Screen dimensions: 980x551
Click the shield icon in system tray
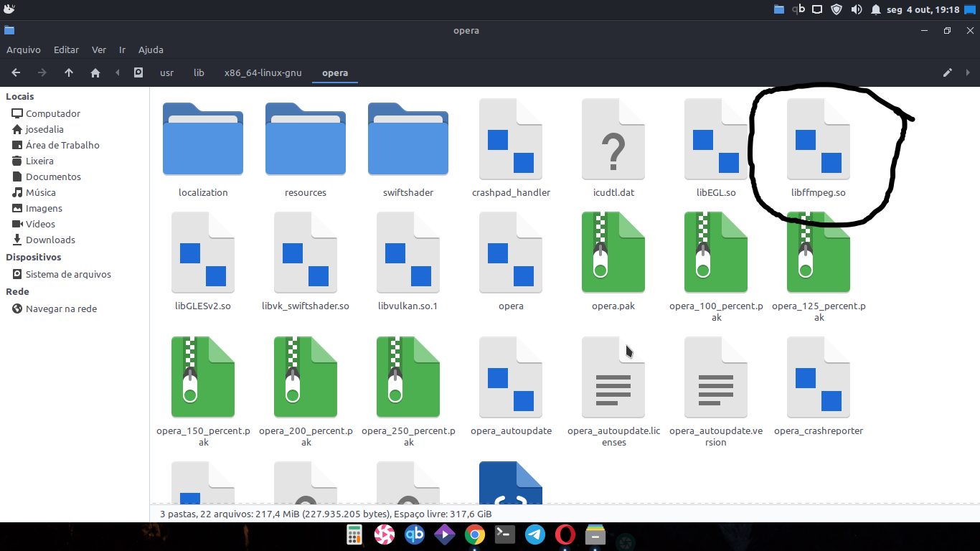tap(837, 9)
